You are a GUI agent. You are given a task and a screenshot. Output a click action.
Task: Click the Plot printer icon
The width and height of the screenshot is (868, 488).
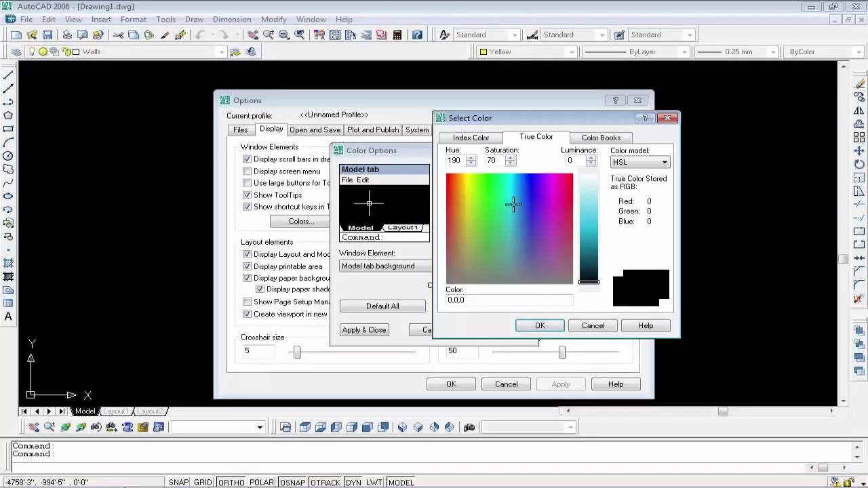[x=66, y=35]
